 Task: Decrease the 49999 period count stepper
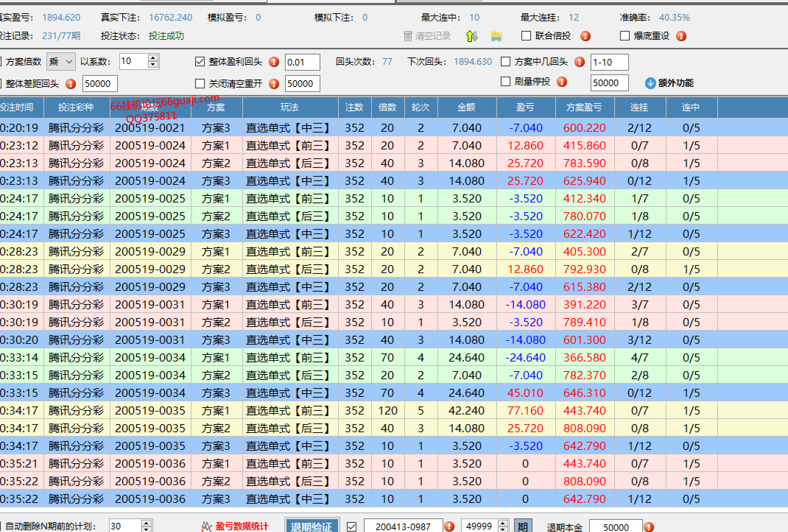pyautogui.click(x=503, y=529)
